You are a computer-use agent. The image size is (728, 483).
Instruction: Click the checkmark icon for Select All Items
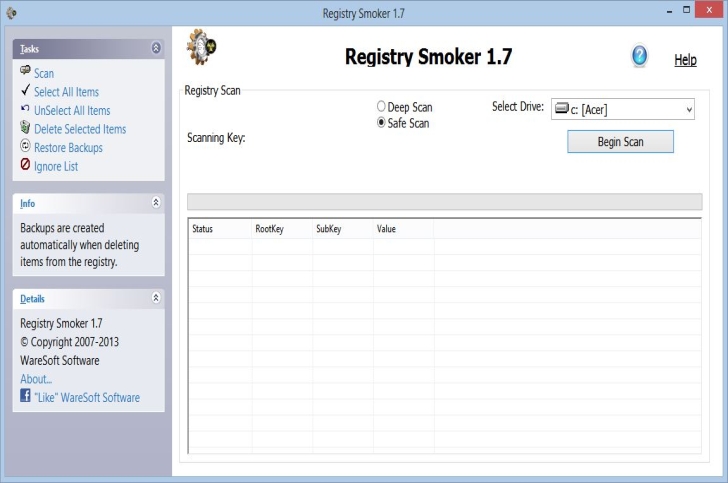click(x=25, y=91)
